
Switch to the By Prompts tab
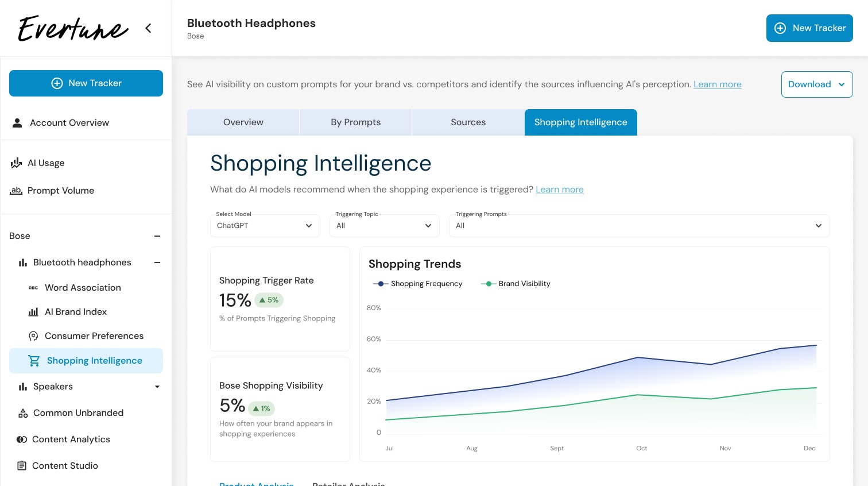356,122
